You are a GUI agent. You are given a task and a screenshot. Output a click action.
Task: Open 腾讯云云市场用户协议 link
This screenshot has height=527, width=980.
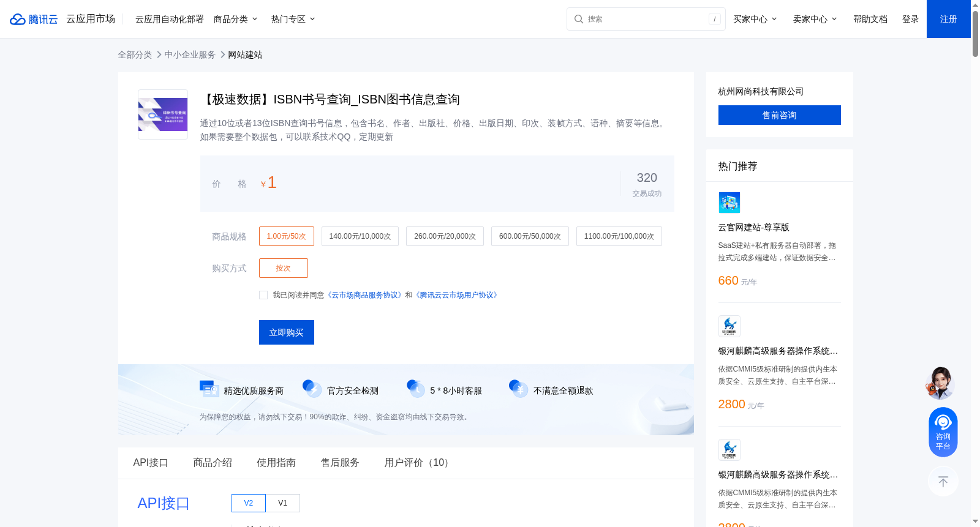(457, 295)
